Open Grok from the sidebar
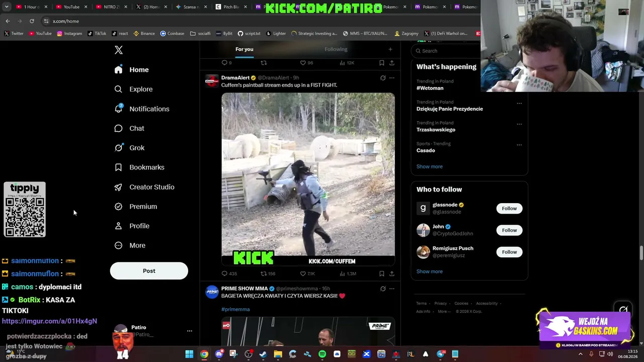The image size is (644, 362). (x=129, y=148)
